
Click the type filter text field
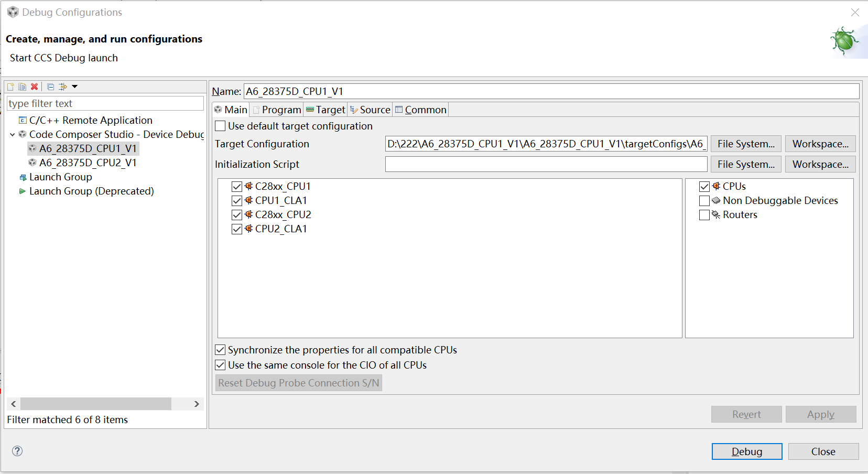pos(105,104)
